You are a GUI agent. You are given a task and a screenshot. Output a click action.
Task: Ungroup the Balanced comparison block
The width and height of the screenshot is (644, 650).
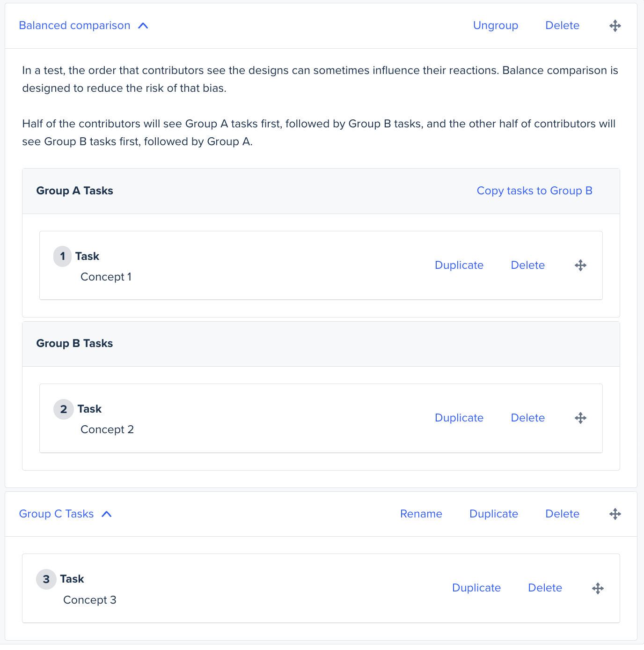coord(495,25)
